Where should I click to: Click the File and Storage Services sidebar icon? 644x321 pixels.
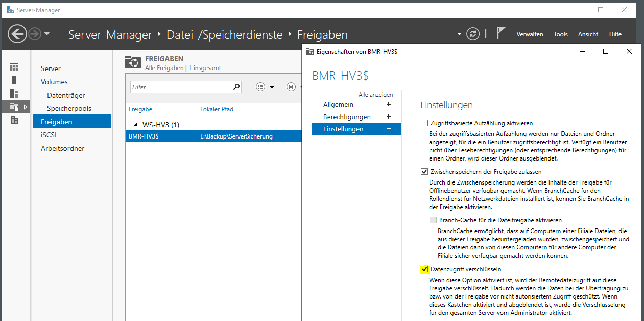click(x=14, y=107)
